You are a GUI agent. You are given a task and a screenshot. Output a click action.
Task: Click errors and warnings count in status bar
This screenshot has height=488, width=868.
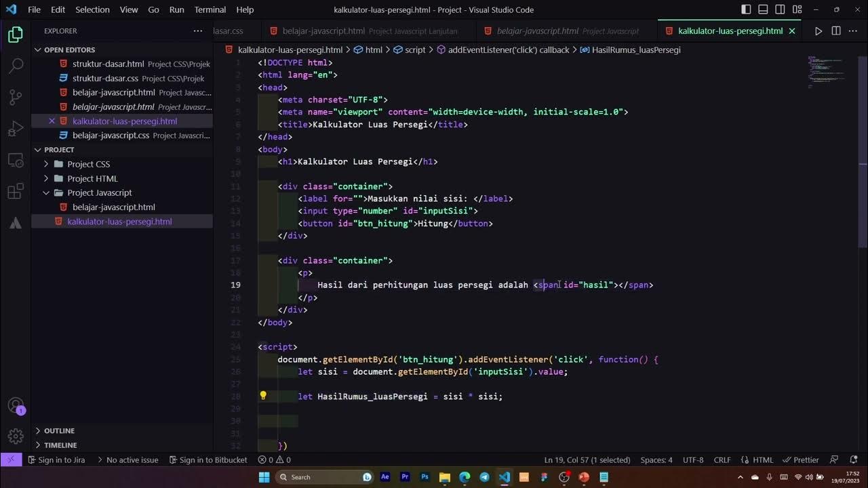275,460
